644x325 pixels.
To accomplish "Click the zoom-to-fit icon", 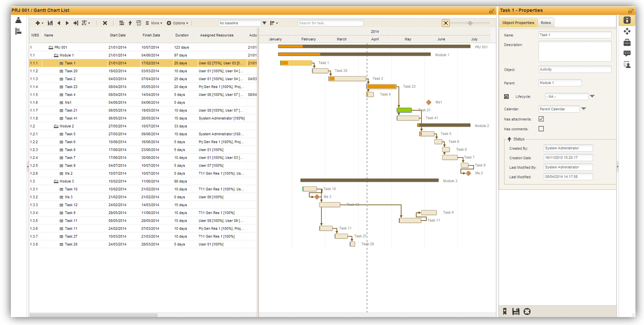I will pyautogui.click(x=445, y=23).
